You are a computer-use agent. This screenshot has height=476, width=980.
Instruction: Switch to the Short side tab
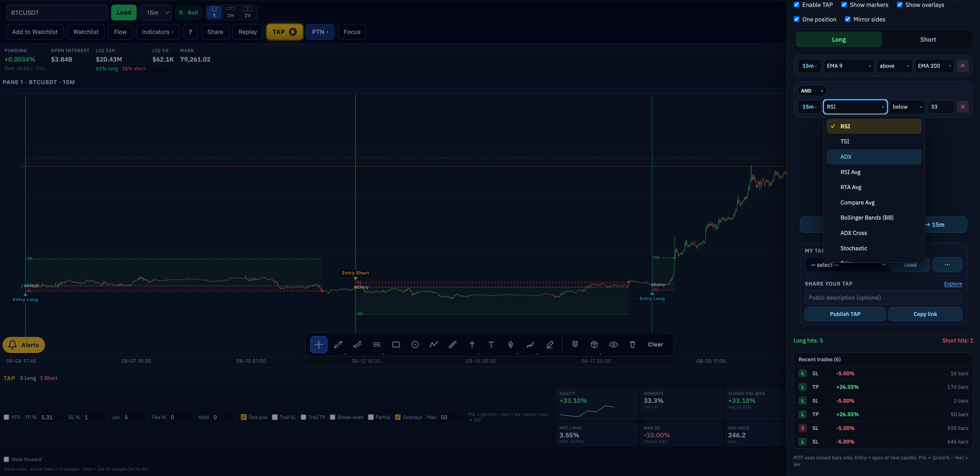(927, 40)
